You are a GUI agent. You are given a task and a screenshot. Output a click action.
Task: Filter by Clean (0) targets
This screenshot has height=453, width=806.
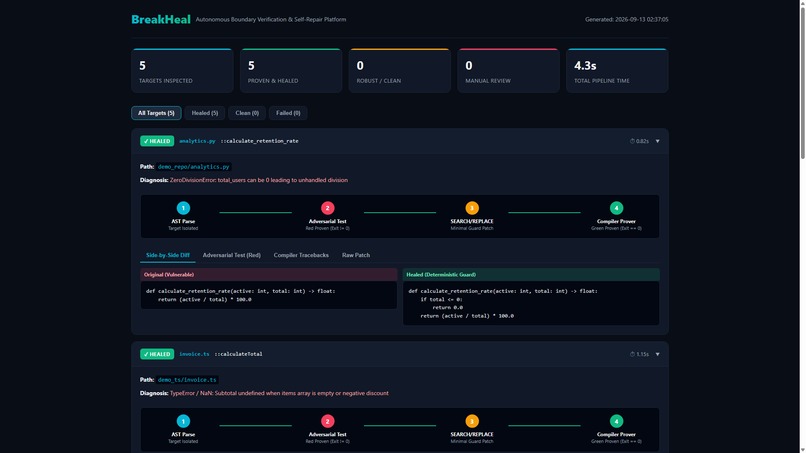247,113
